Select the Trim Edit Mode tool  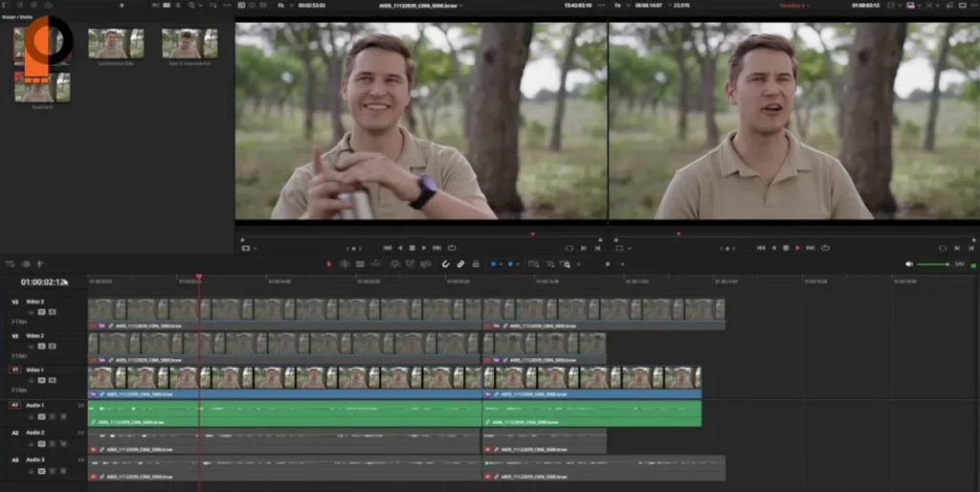click(x=345, y=263)
